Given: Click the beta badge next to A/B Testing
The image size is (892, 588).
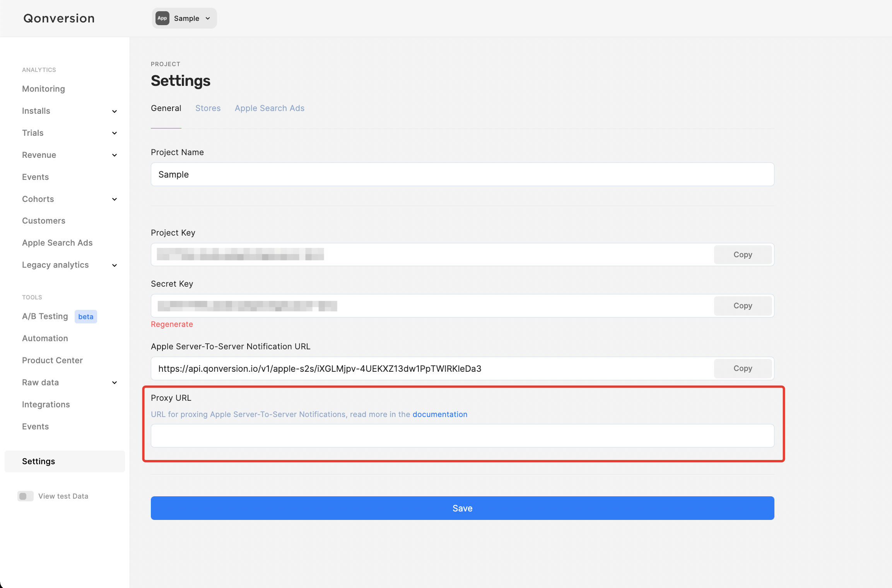Looking at the screenshot, I should (x=85, y=316).
